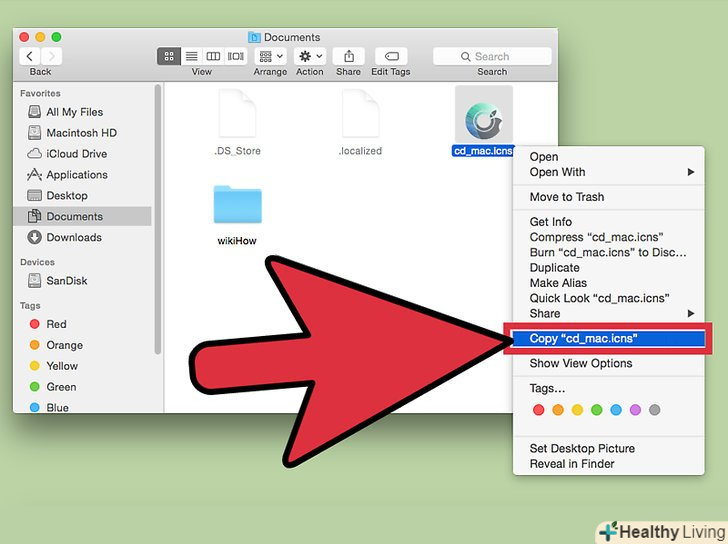Choose Get Info from context menu

[x=609, y=222]
